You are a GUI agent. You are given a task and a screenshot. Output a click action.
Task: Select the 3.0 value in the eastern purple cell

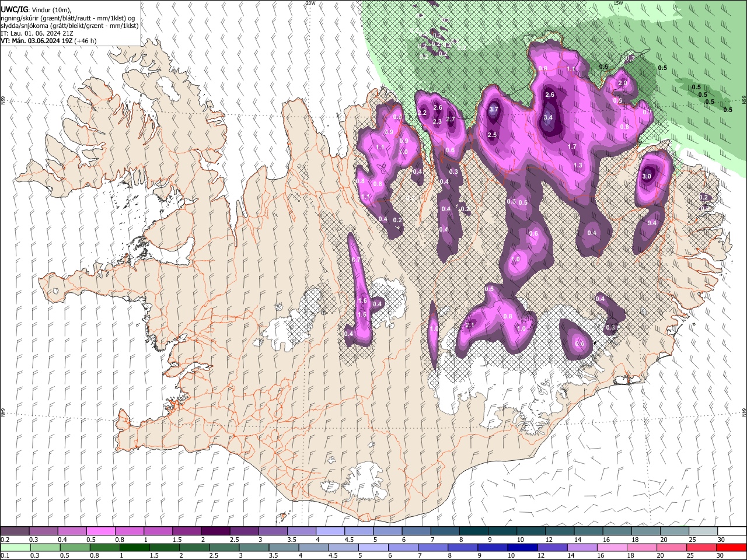click(647, 176)
